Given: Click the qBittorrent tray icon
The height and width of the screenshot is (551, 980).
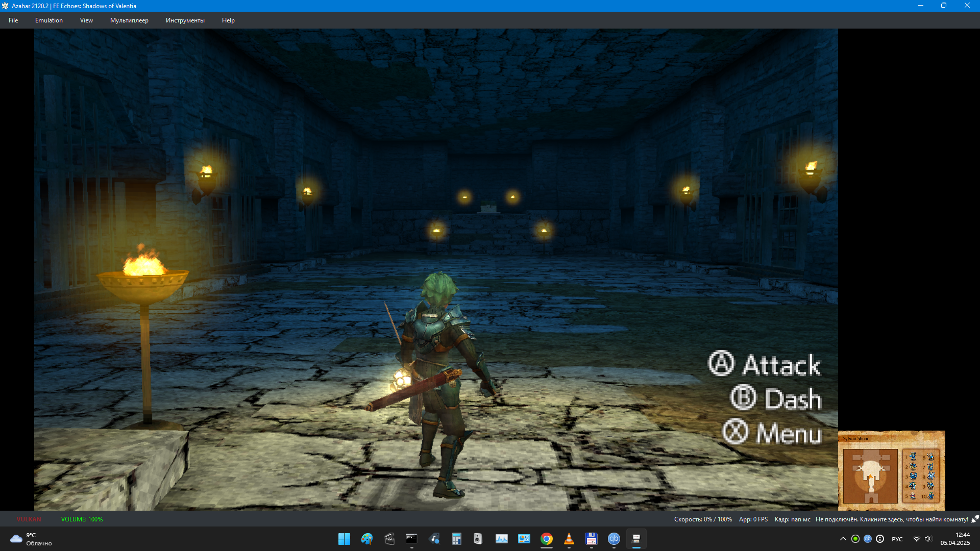Looking at the screenshot, I should 868,539.
